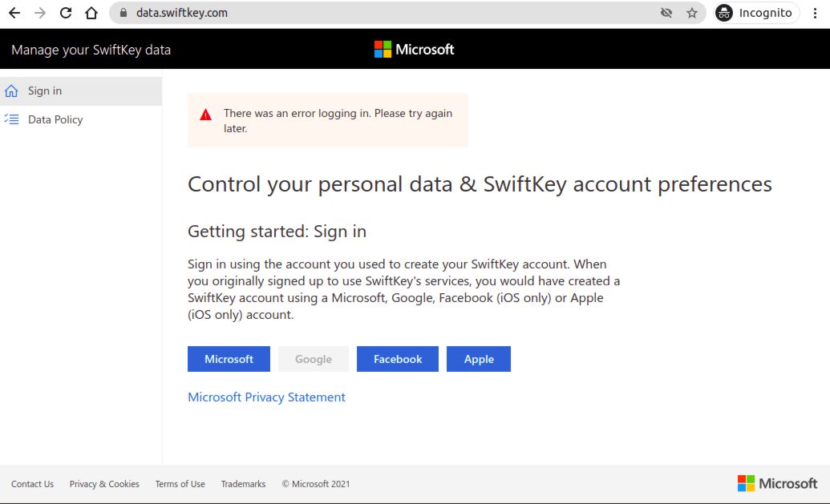
Task: Click the greyed-out Google button
Action: [x=314, y=359]
